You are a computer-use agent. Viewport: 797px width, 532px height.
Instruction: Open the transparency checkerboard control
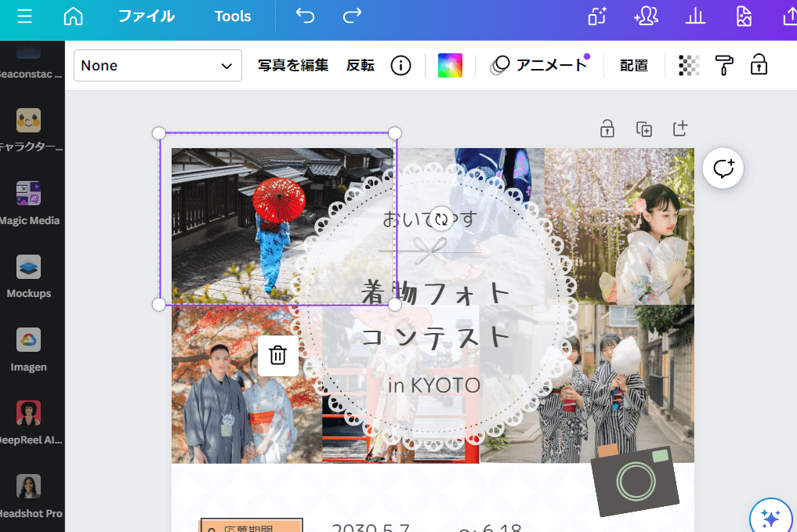689,65
